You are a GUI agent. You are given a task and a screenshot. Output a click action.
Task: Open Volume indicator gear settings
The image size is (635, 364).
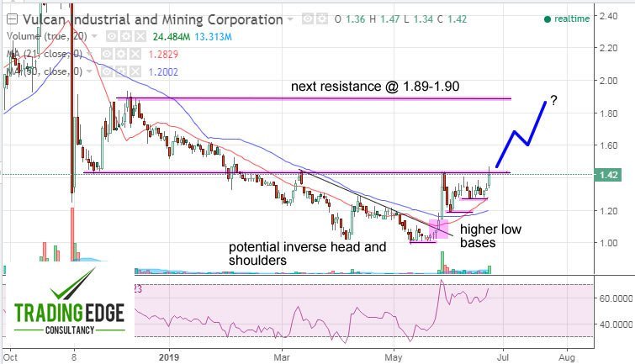pyautogui.click(x=126, y=37)
